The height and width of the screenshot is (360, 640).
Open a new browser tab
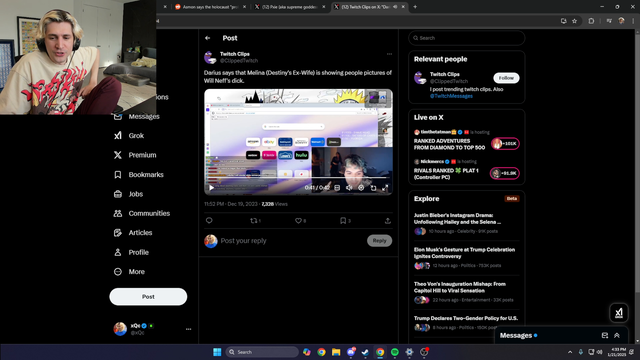(x=415, y=7)
